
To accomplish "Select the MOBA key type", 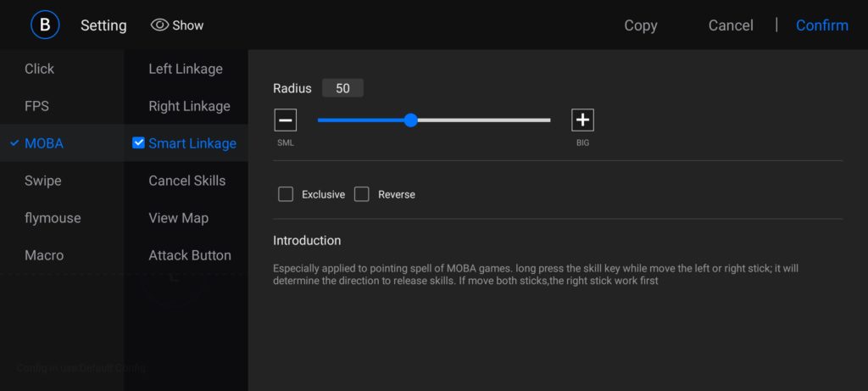I will click(44, 143).
